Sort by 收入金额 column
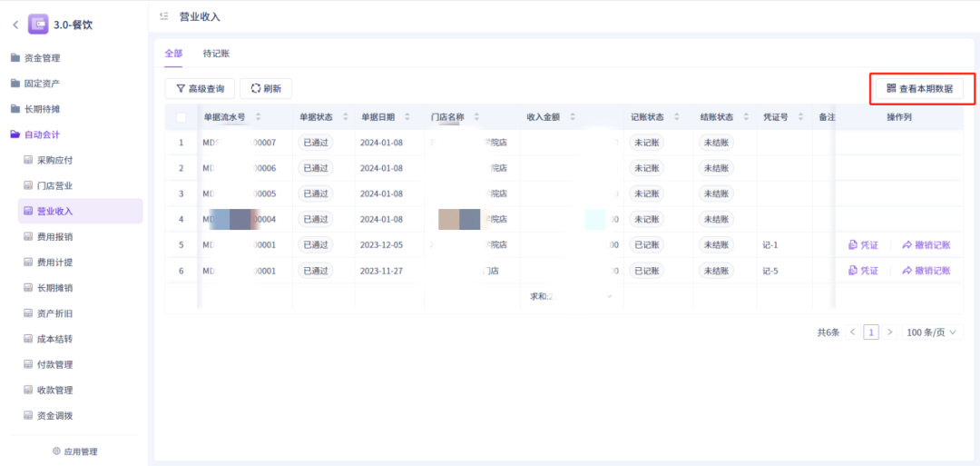 [573, 117]
